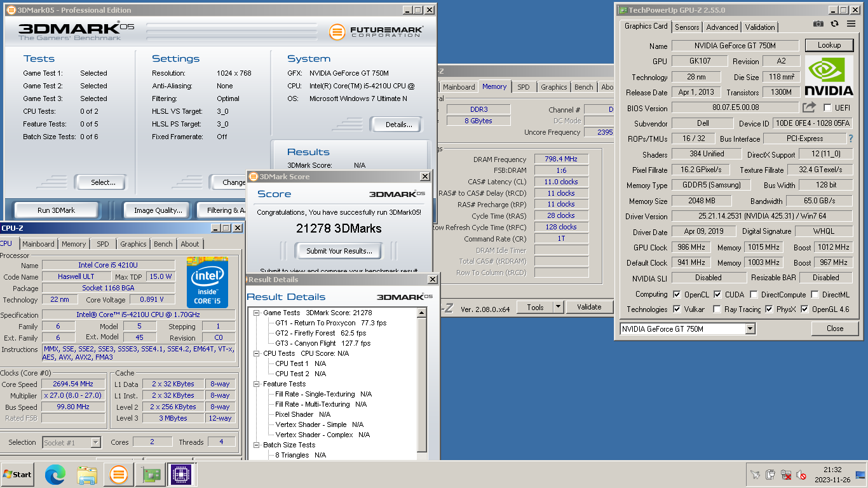Open Image Quality options in 3DMark05
Screen dimensions: 868x488
[x=158, y=210]
